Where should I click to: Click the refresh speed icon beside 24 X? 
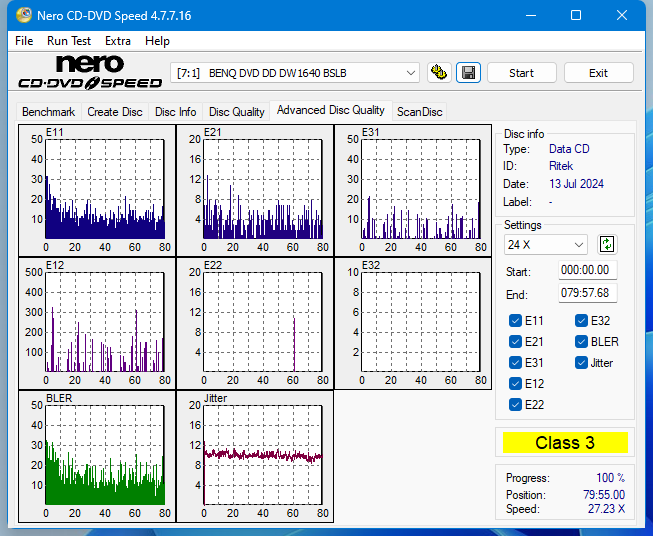pyautogui.click(x=607, y=244)
